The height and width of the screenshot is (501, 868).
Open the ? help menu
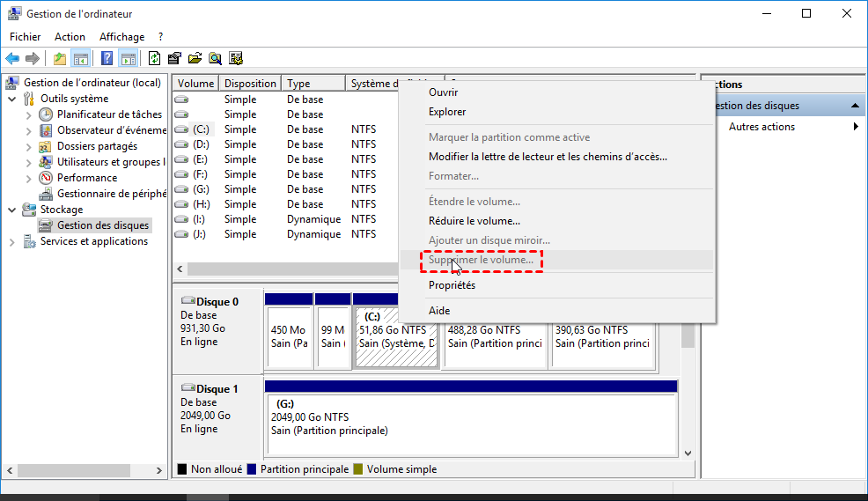160,36
